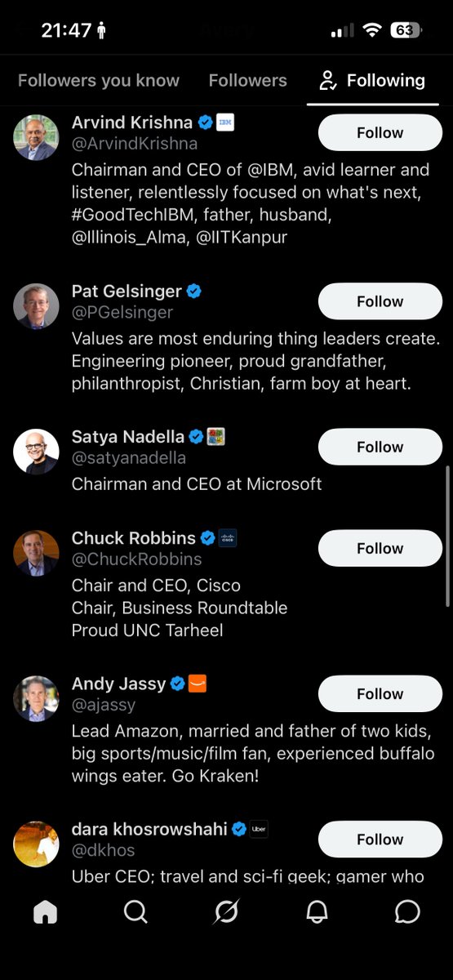453x980 pixels.
Task: Open the Grok slash icon
Action: [x=226, y=911]
